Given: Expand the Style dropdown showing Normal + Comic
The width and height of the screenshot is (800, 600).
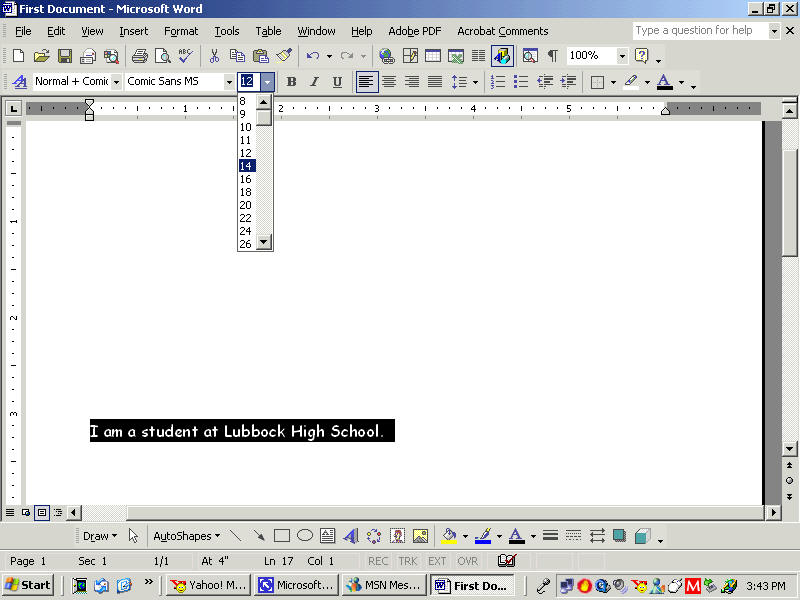Looking at the screenshot, I should point(116,82).
